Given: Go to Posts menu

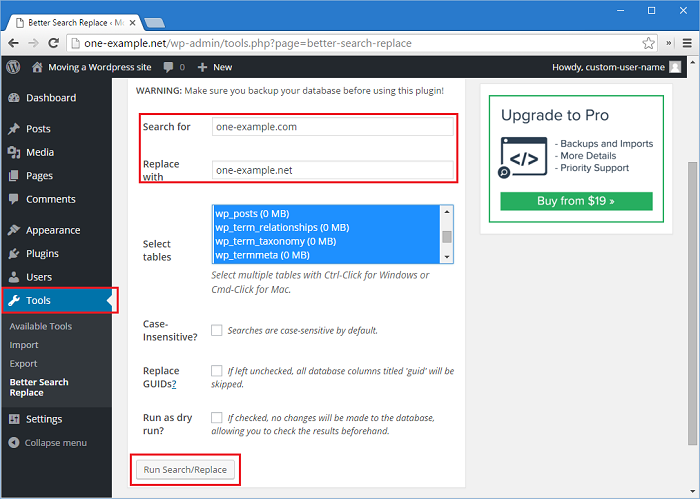Looking at the screenshot, I should [x=57, y=129].
